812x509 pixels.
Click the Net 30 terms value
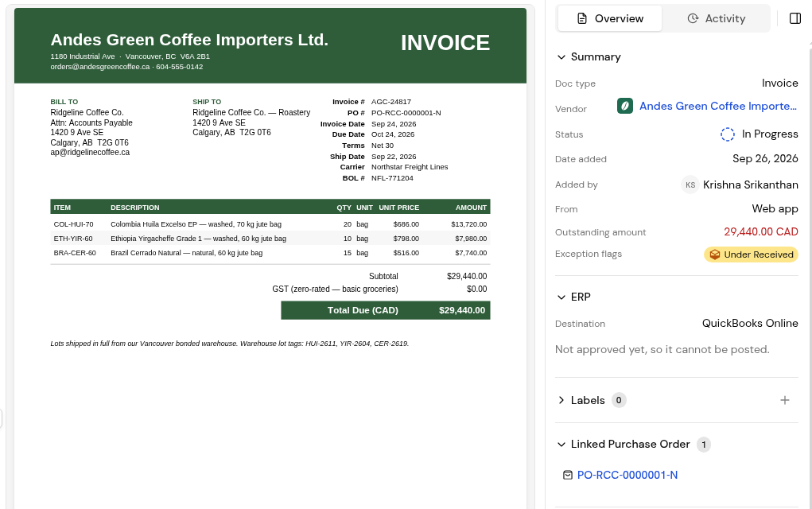click(x=383, y=146)
